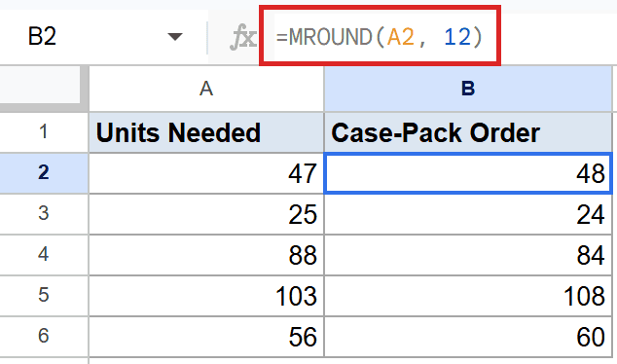The width and height of the screenshot is (617, 364).
Task: Select row 2 header
Action: click(x=44, y=172)
